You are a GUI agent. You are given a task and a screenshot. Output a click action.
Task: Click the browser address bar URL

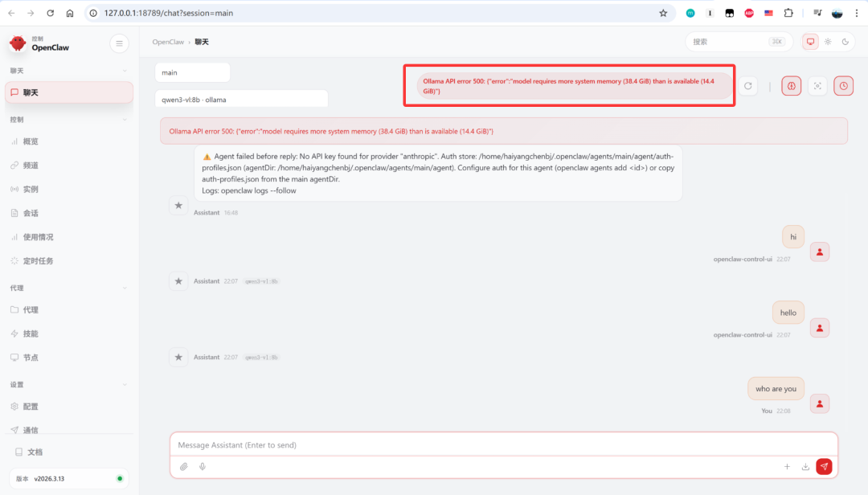pos(168,14)
